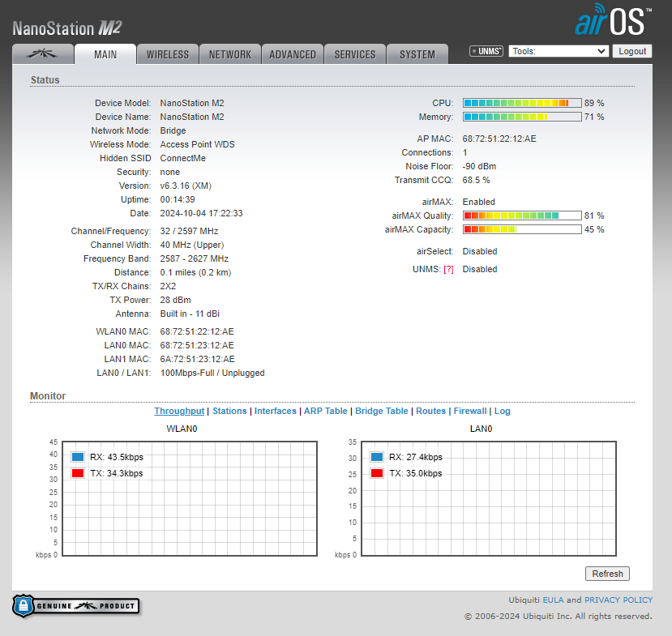Click the WLAN0 TX red legend swatch
The width and height of the screenshot is (672, 636).
(78, 473)
